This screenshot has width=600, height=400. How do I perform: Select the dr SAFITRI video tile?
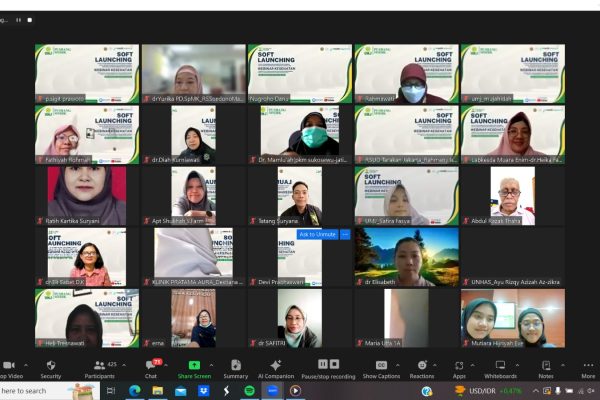pyautogui.click(x=300, y=318)
